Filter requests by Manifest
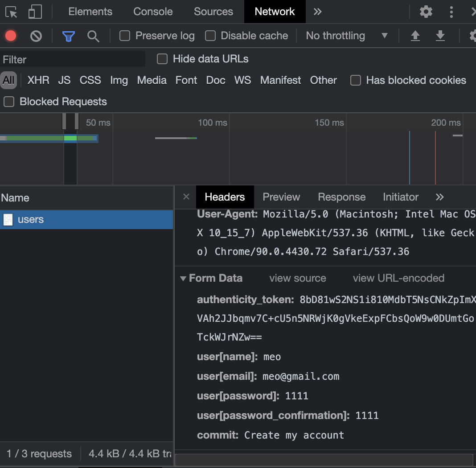Image resolution: width=476 pixels, height=468 pixels. (x=280, y=80)
